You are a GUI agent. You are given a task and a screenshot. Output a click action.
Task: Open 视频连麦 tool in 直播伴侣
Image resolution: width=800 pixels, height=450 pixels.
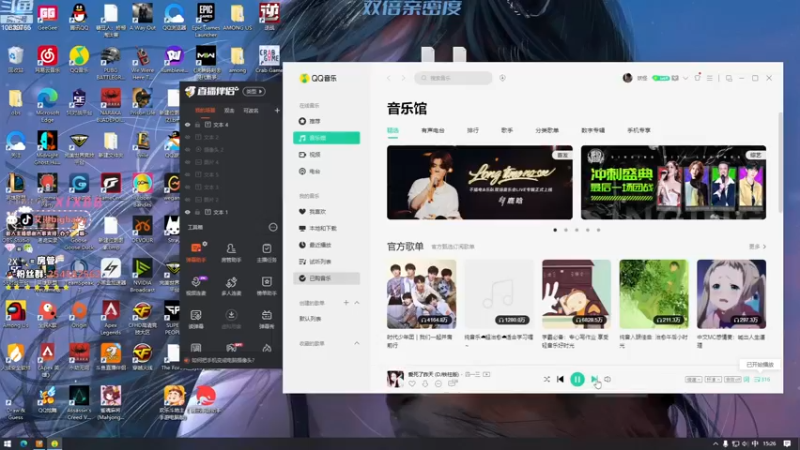(x=196, y=286)
